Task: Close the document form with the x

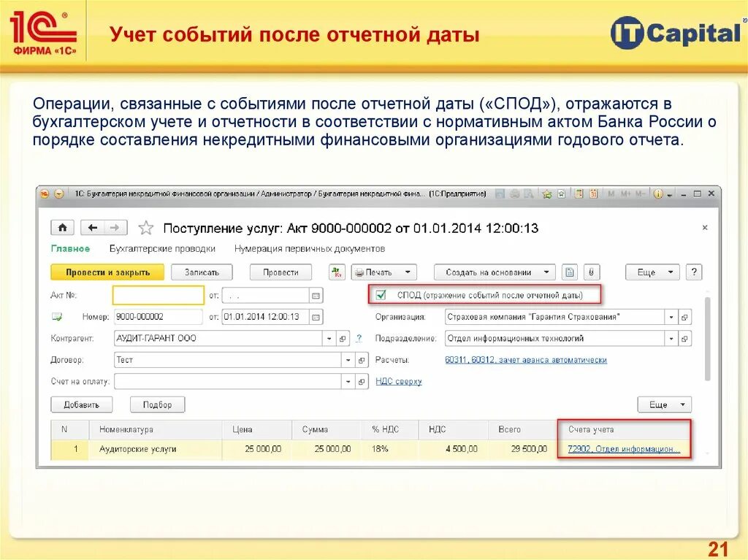Action: (x=705, y=228)
